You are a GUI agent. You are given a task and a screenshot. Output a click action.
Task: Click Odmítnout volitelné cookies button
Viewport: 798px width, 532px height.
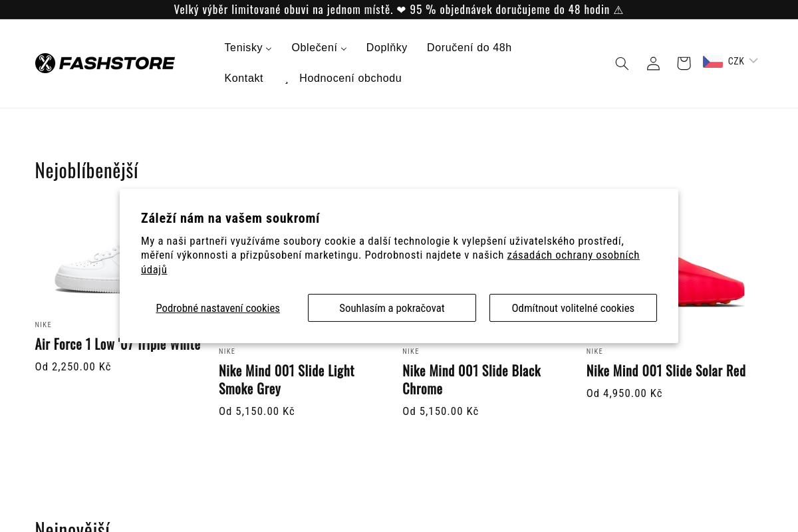(573, 308)
